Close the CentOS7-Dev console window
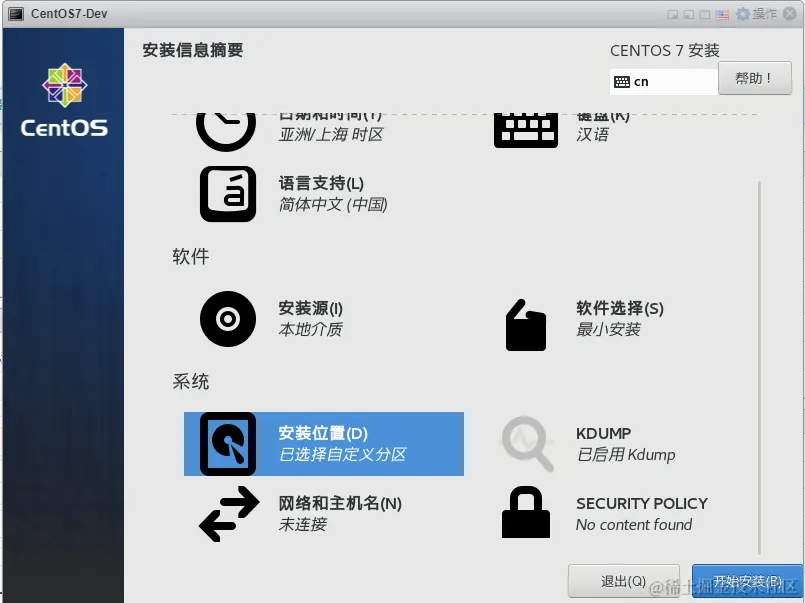 [790, 14]
